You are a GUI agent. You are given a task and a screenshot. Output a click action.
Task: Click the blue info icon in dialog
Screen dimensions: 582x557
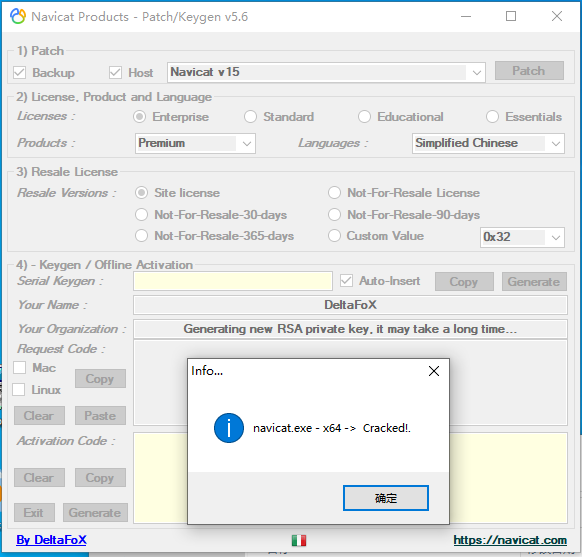(x=229, y=428)
